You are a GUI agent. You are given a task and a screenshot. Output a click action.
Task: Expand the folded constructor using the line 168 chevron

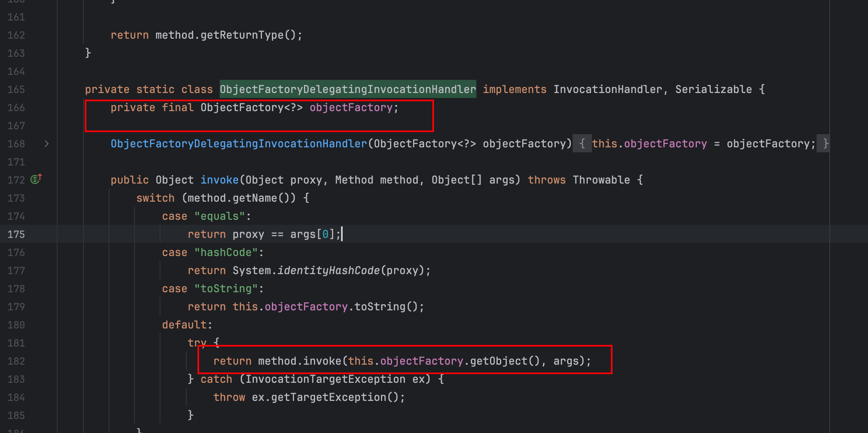[46, 144]
